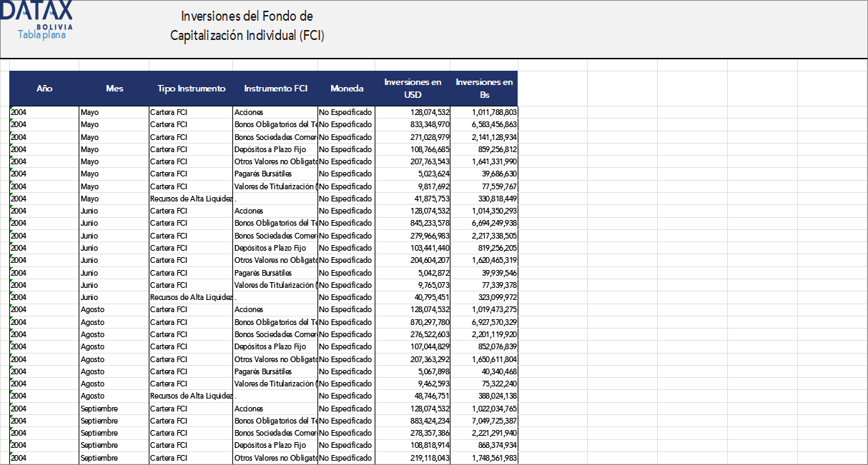Screen dimensions: 868x465
Task: Select cell with value 1,022,034,765
Action: [485, 409]
